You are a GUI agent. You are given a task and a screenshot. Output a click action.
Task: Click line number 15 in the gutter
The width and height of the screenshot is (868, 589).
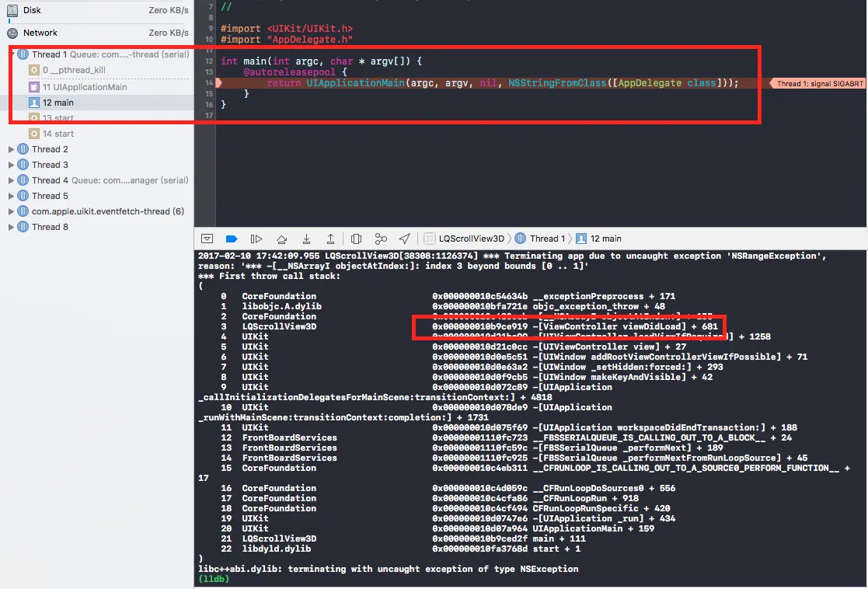click(209, 94)
